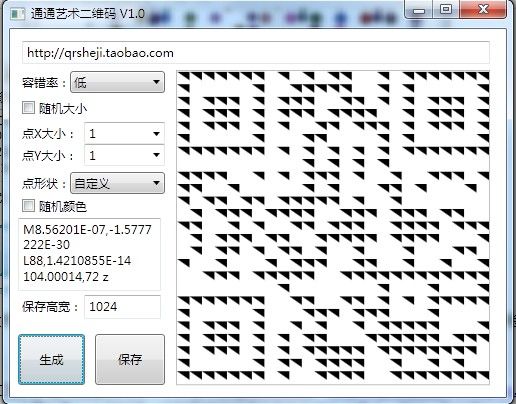Click the 点形状 label
Viewport: 516px width, 404px height.
pos(44,183)
